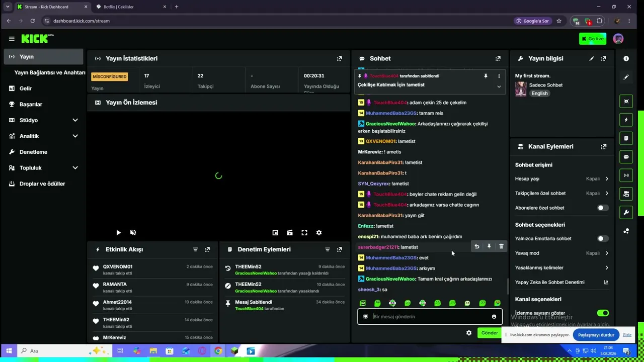The image size is (644, 362).
Task: Play the stream preview video
Action: 118,233
